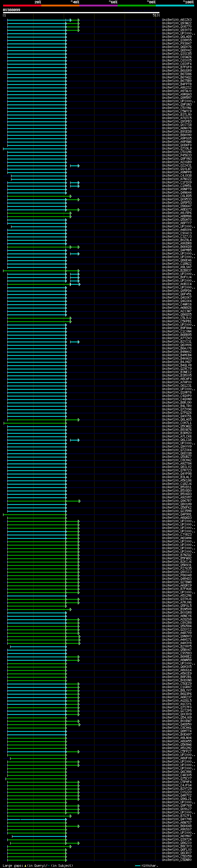
Task: Click the query end position 513
Action: point(155,15)
